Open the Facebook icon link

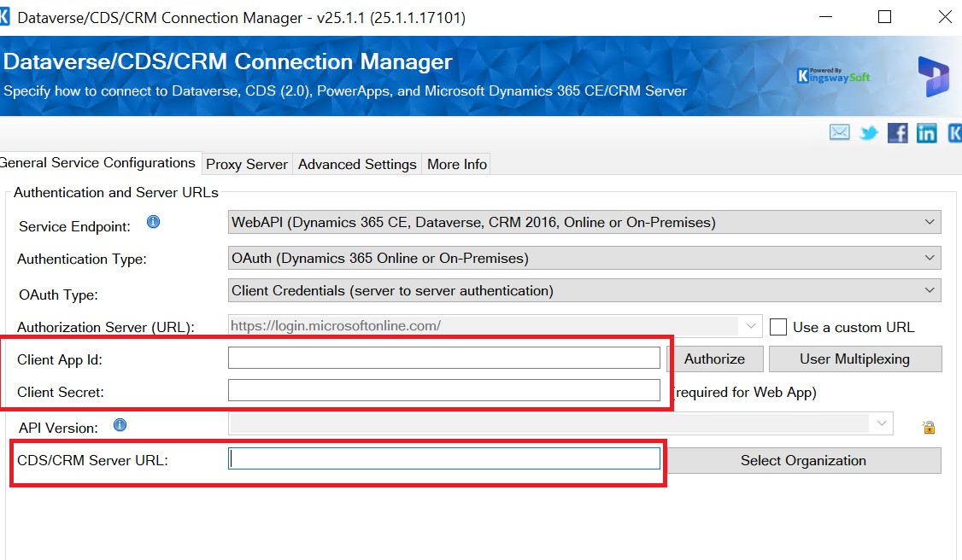click(x=898, y=132)
